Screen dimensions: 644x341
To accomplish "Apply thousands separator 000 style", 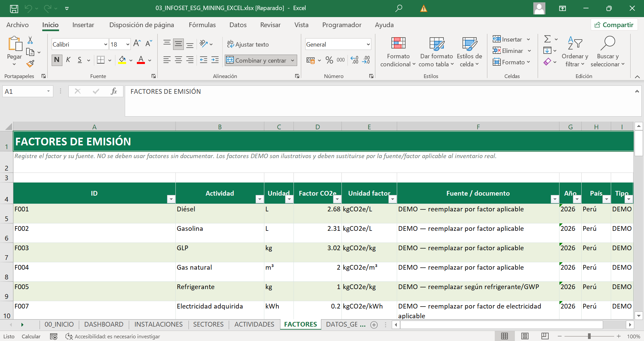I will [341, 60].
